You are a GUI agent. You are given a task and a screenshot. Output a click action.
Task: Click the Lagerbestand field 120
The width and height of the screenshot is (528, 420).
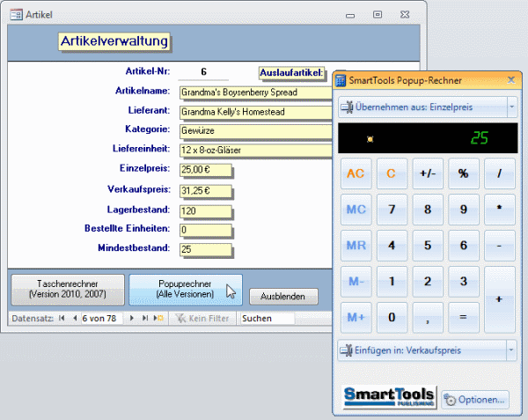click(206, 211)
